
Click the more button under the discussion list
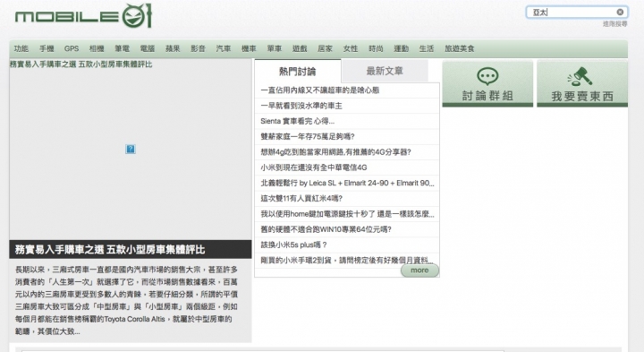[419, 270]
